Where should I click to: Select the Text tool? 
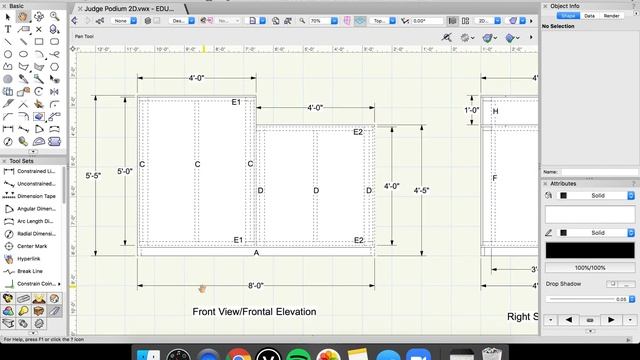point(8,29)
